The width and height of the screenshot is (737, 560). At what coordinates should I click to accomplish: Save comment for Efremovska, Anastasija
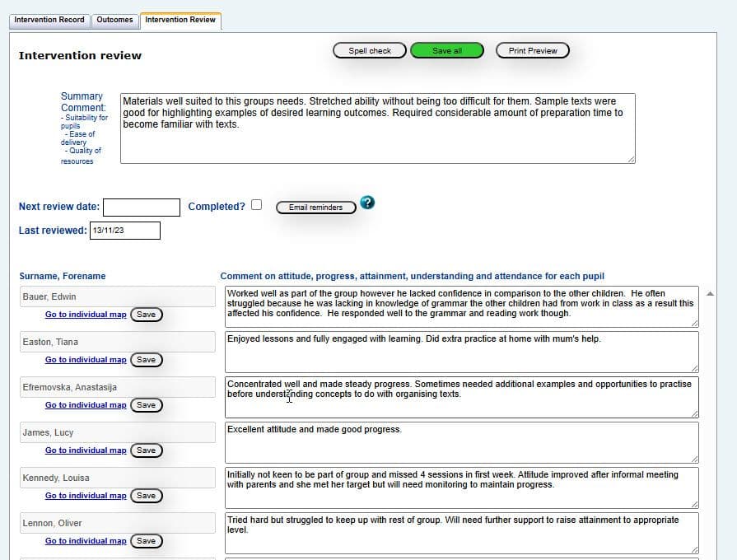click(147, 404)
